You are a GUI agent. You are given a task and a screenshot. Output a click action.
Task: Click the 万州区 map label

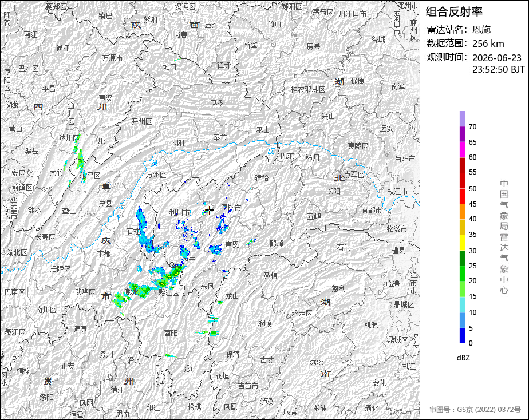[156, 175]
